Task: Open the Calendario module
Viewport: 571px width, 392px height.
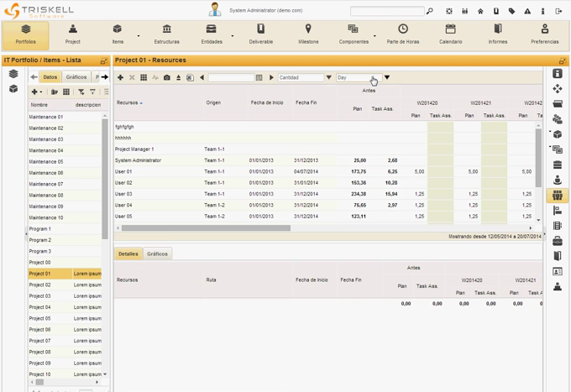Action: (x=450, y=35)
